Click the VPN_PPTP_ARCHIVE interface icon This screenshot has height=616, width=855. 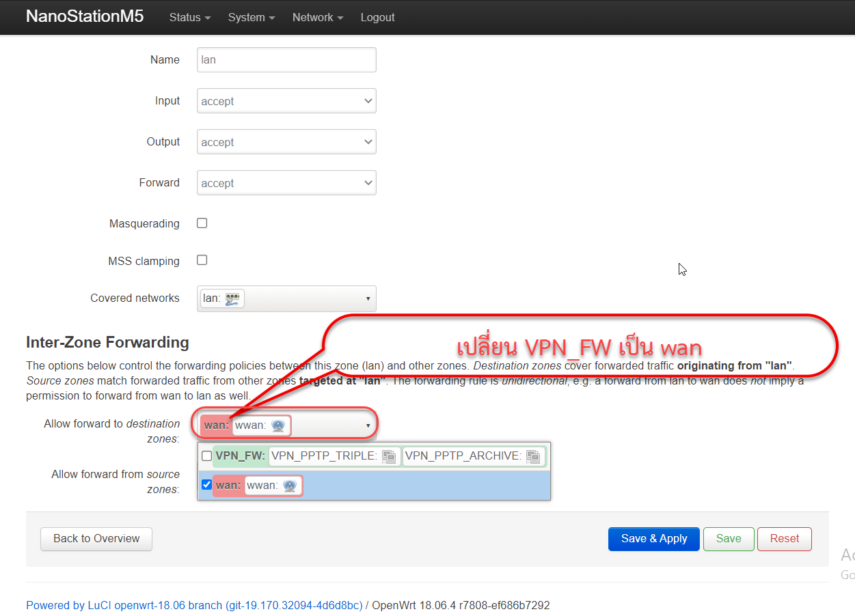(x=533, y=456)
